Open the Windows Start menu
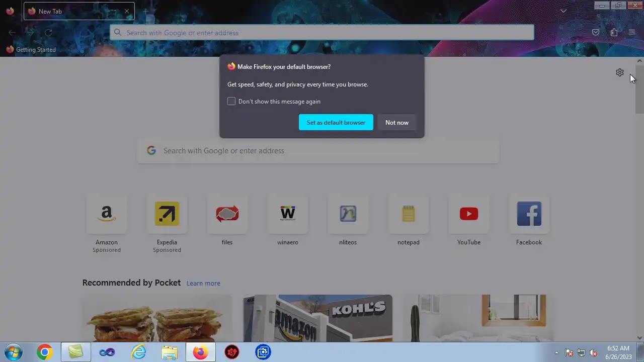The image size is (644, 362). pyautogui.click(x=13, y=352)
